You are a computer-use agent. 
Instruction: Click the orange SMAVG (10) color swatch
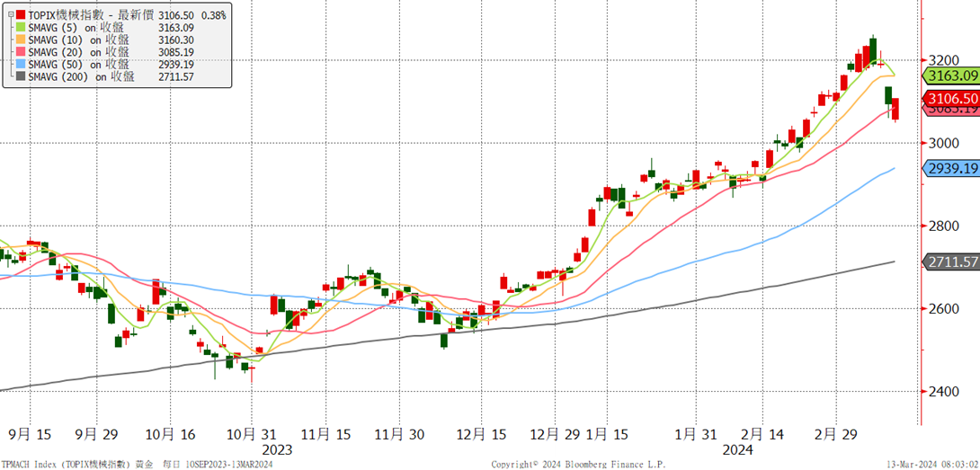22,40
